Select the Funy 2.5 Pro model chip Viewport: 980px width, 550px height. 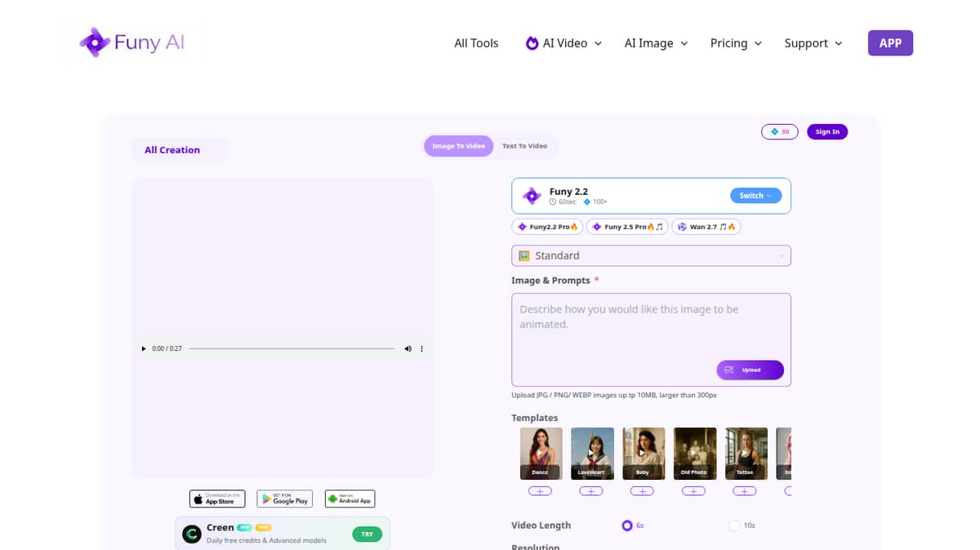(627, 227)
